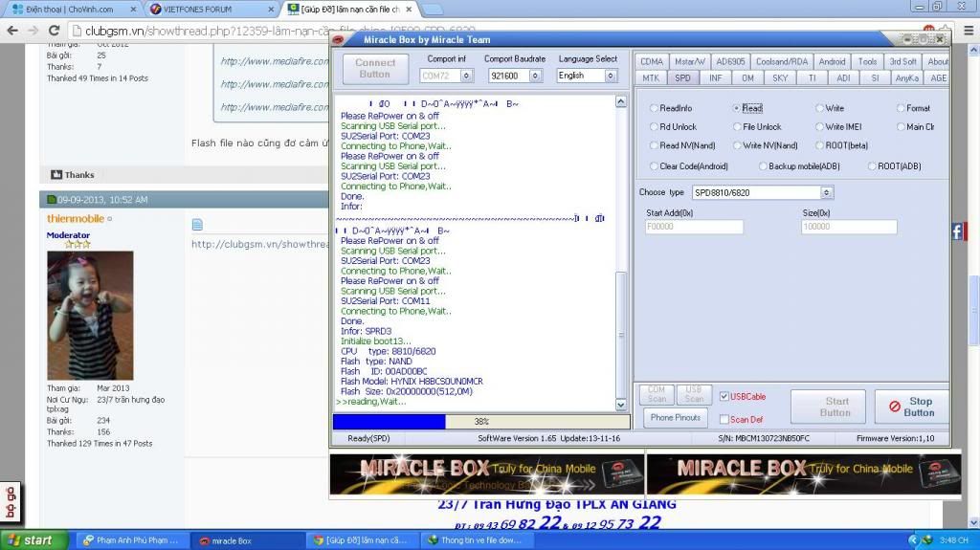Viewport: 980px width, 550px height.
Task: Open the AD6905 tab
Action: (x=730, y=61)
